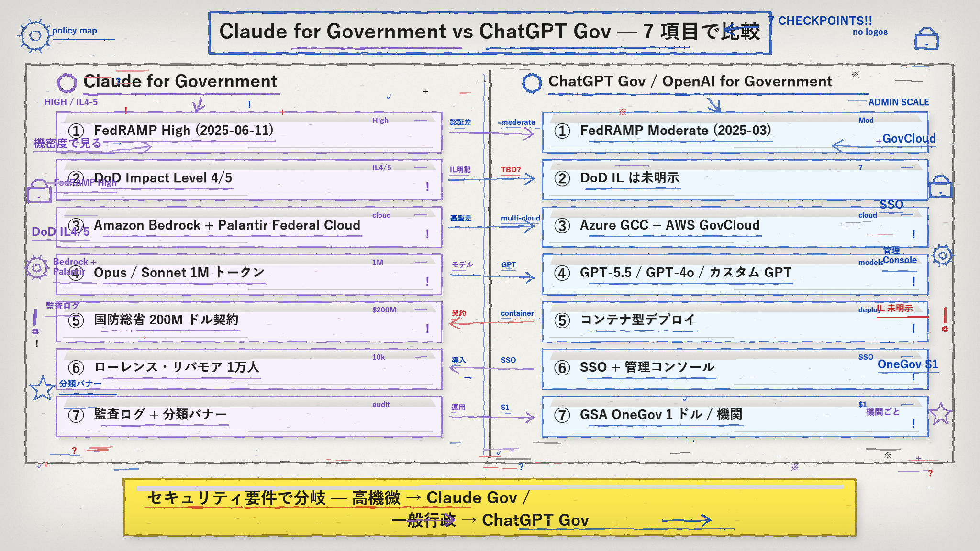The height and width of the screenshot is (551, 980).
Task: Click the "container" label
Action: click(x=517, y=313)
